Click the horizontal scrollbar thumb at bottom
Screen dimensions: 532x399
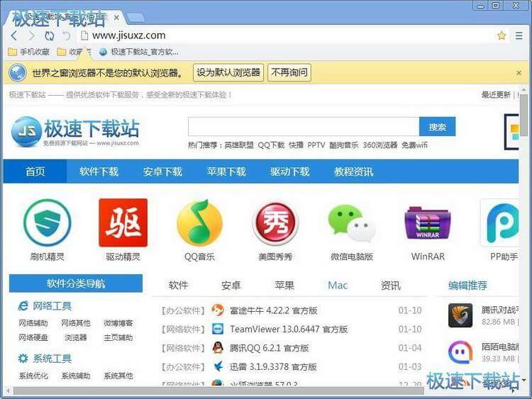click(x=218, y=391)
